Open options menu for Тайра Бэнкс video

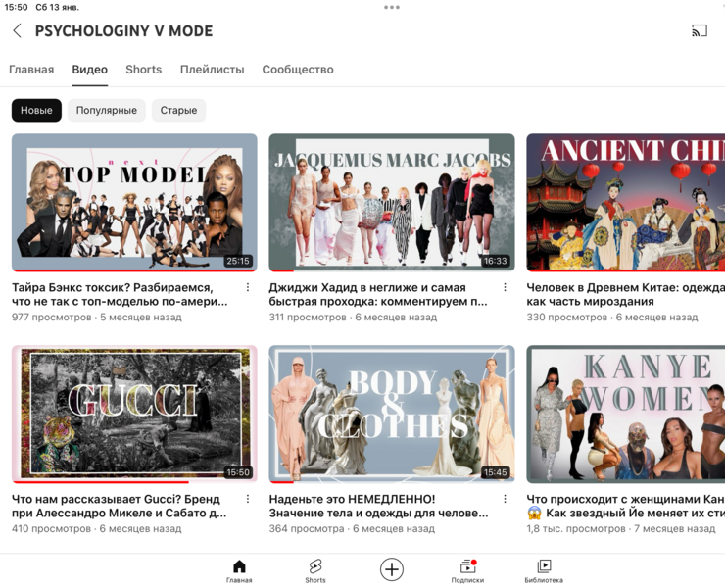[248, 288]
